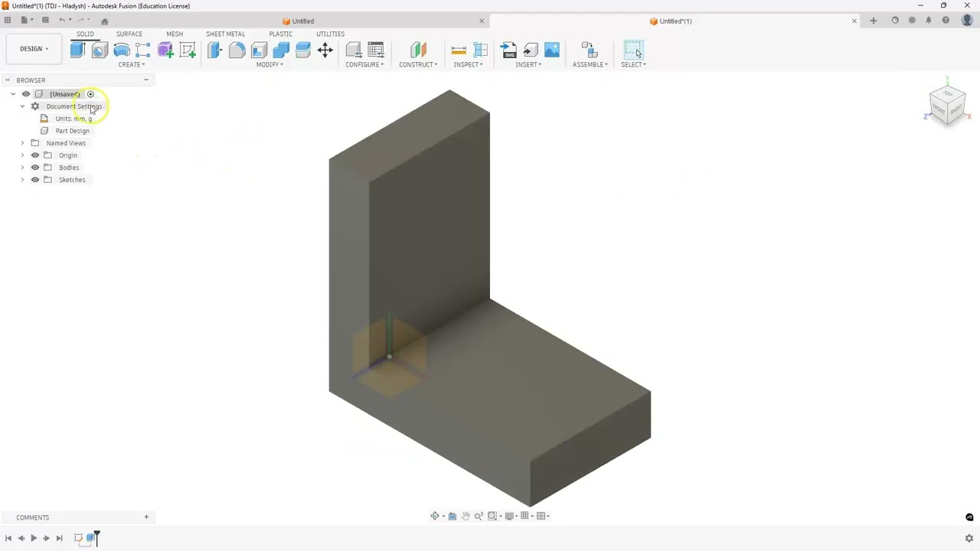Toggle visibility eye of Bodies folder

tap(35, 168)
